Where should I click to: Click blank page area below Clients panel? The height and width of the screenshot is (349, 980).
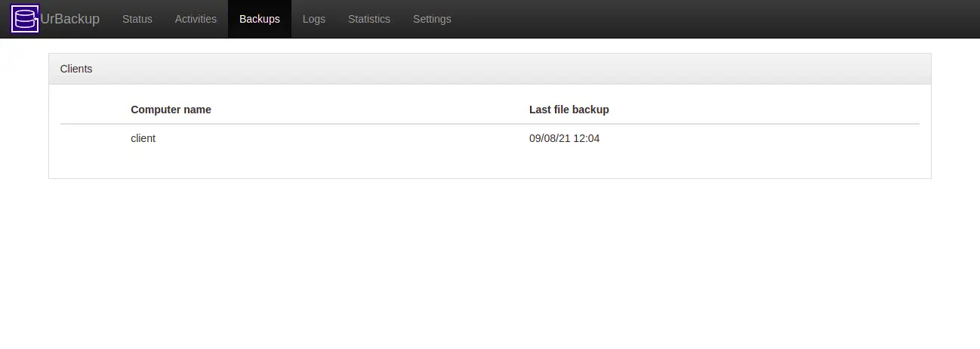490,264
